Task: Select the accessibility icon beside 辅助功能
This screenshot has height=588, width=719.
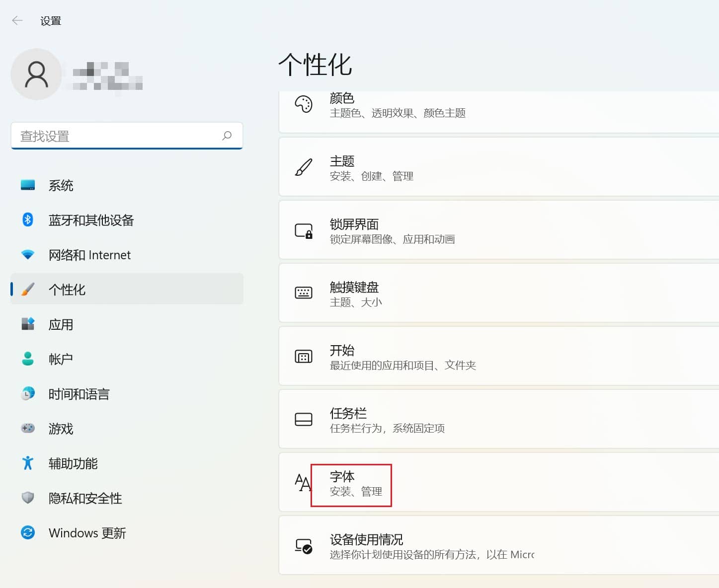Action: (x=28, y=463)
